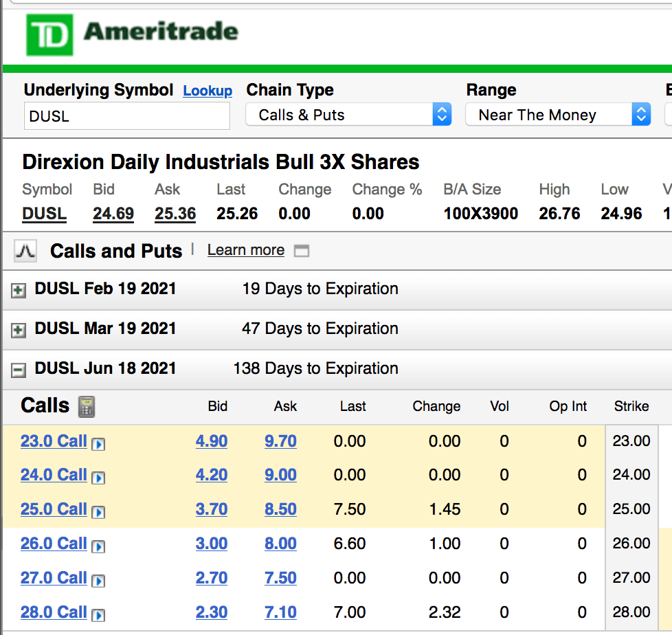Image resolution: width=672 pixels, height=635 pixels.
Task: Open the 26.0 Call option link
Action: click(x=54, y=543)
